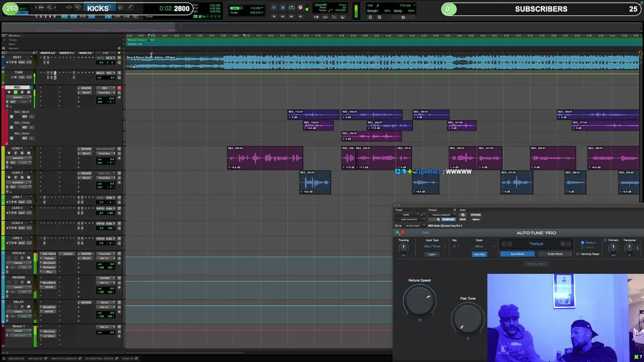Open the factory default preset dropdown

pyautogui.click(x=442, y=215)
